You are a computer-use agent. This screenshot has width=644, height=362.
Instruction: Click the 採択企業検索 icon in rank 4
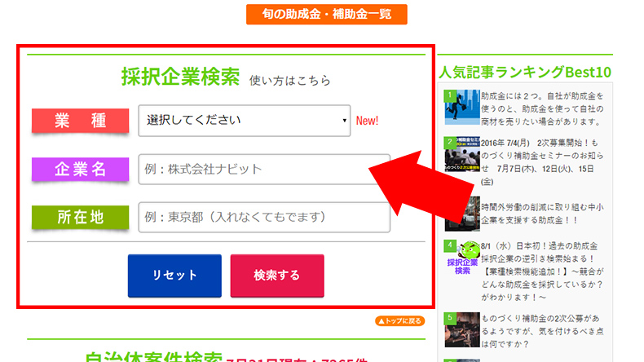coord(461,258)
